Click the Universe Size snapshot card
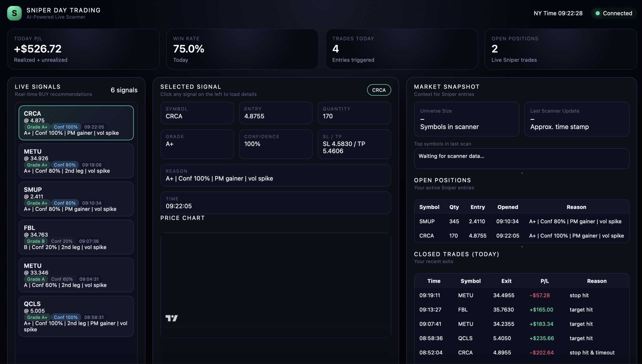 (x=466, y=119)
